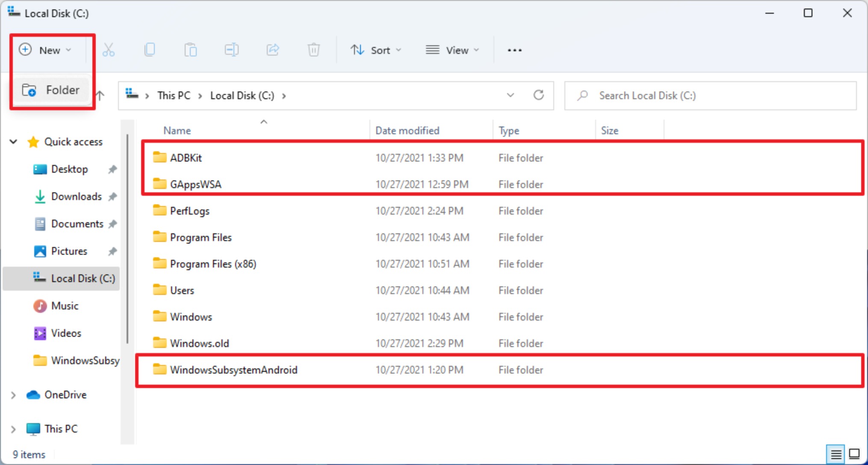868x465 pixels.
Task: Click the 9 items status text
Action: pyautogui.click(x=29, y=454)
